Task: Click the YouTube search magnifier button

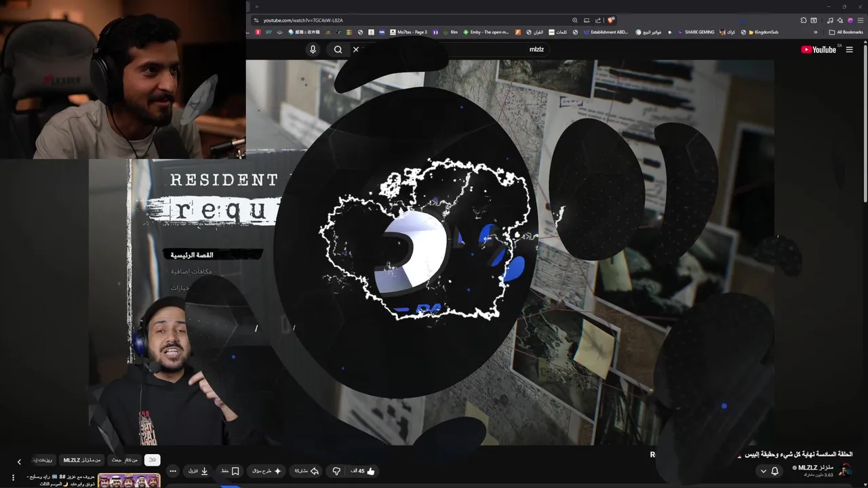Action: tap(338, 49)
